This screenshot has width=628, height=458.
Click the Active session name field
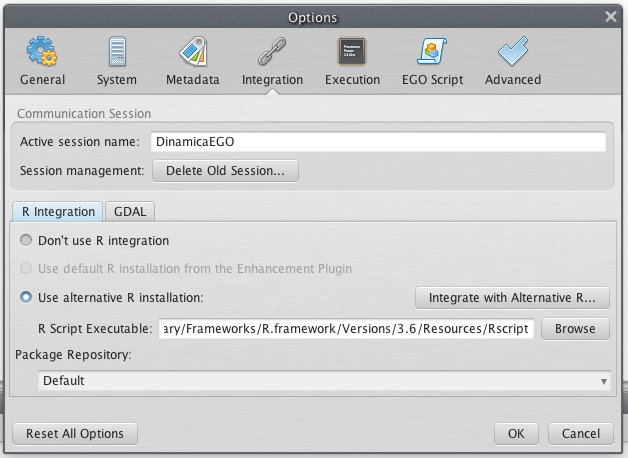tap(379, 142)
